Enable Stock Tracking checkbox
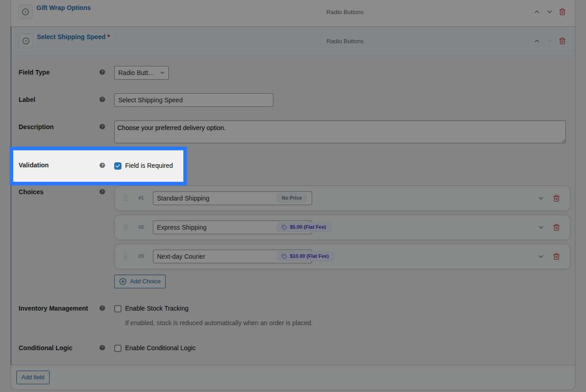 click(118, 308)
